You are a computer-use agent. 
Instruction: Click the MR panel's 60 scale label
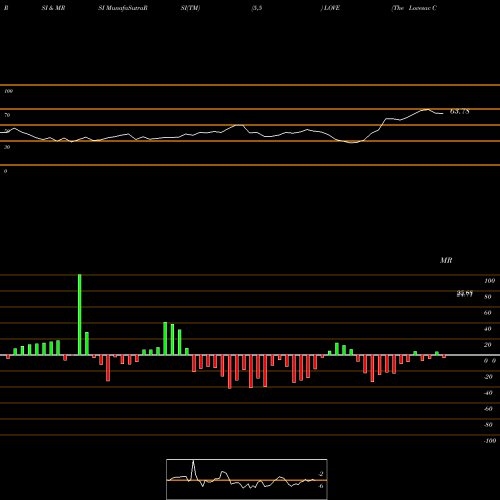click(488, 313)
